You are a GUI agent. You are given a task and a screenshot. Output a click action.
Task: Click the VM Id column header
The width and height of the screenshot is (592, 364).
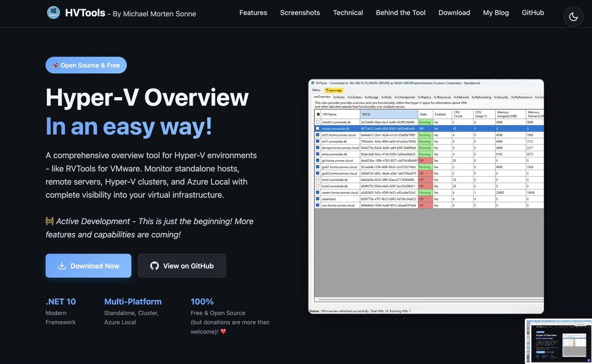(389, 114)
